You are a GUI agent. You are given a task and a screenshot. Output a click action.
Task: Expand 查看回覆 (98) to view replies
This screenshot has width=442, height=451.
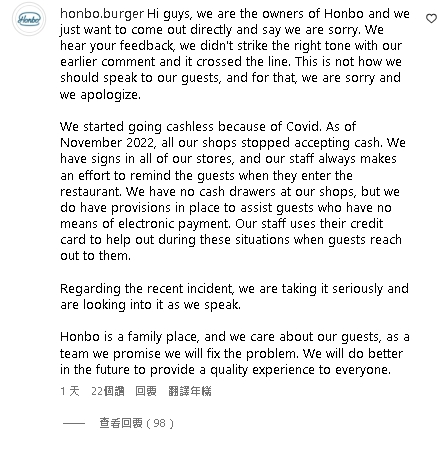[x=136, y=423]
